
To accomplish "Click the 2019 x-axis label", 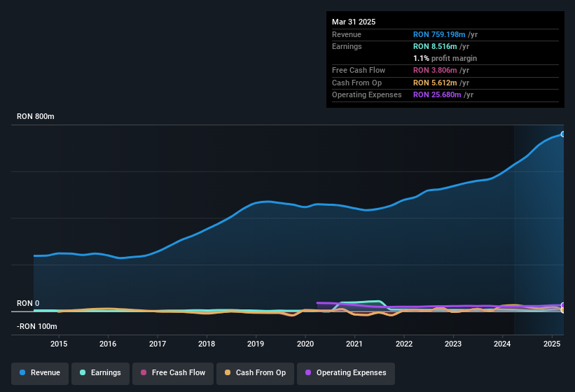I will point(256,344).
